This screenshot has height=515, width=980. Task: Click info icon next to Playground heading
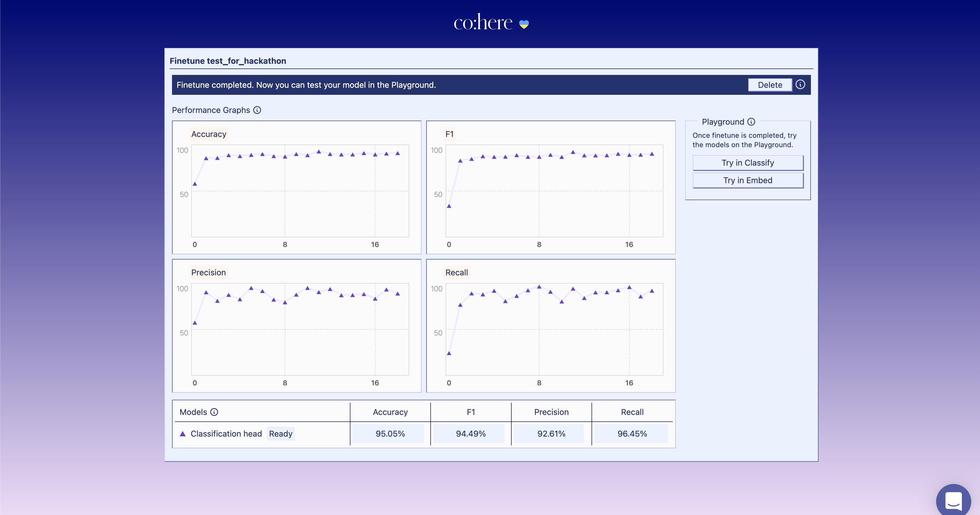pos(751,122)
